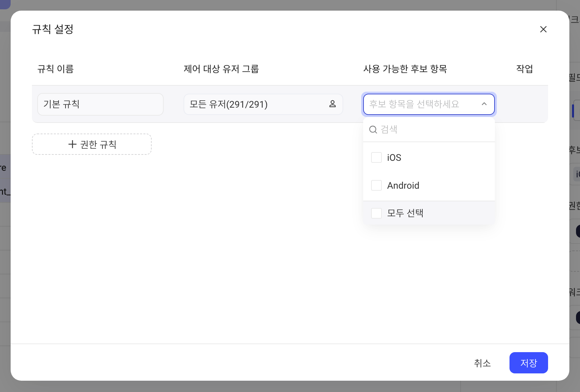This screenshot has height=392, width=580.
Task: Click the 저장 button
Action: click(x=528, y=363)
